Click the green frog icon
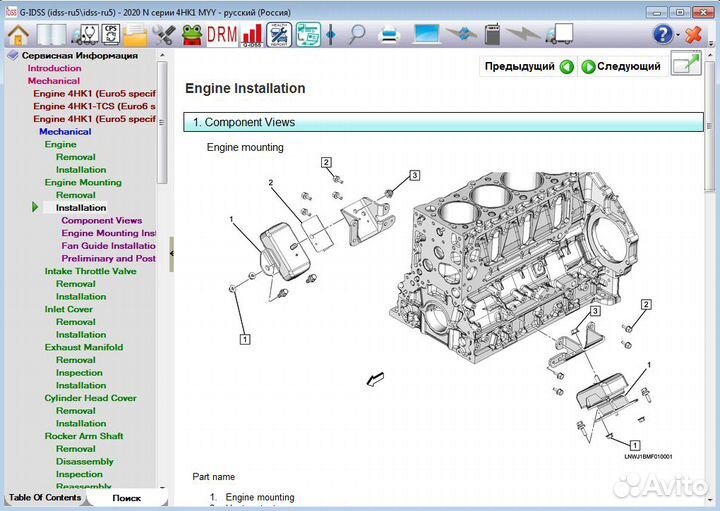Screen dimensions: 720x511 coord(191,34)
